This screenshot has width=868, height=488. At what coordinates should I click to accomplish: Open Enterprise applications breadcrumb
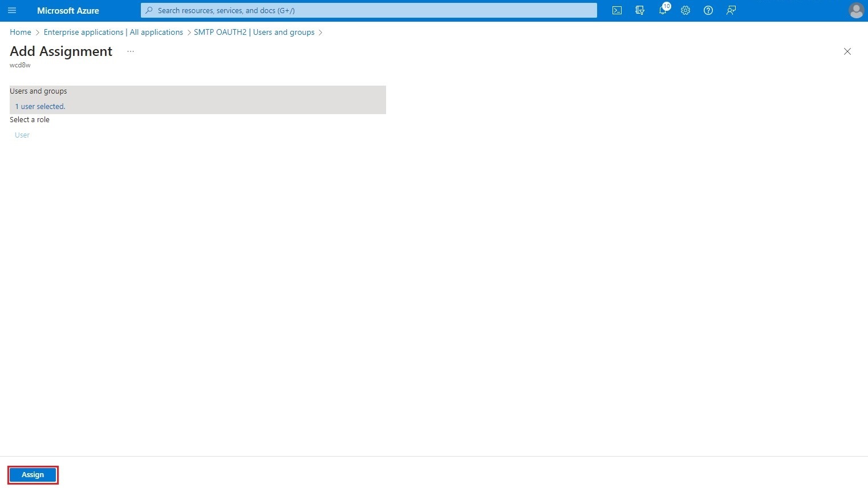point(113,32)
